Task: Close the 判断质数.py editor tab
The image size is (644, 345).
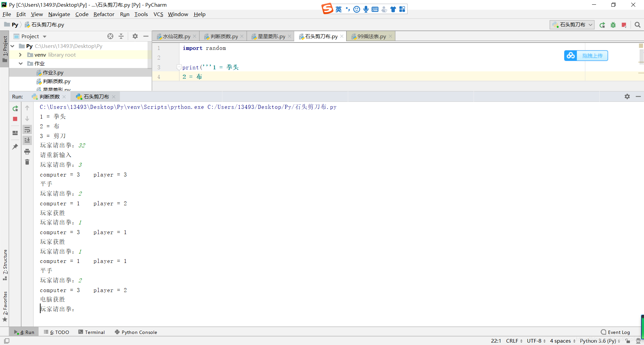Action: [242, 36]
